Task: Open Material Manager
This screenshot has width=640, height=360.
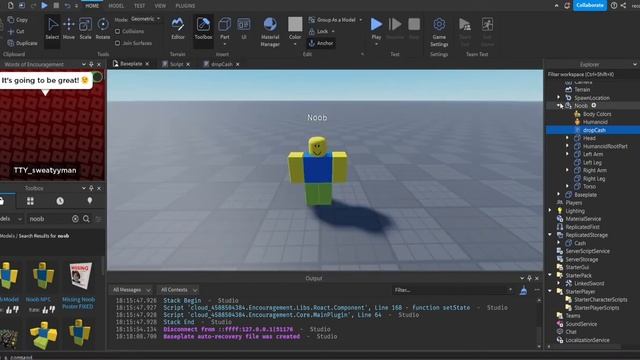Action: pos(270,31)
